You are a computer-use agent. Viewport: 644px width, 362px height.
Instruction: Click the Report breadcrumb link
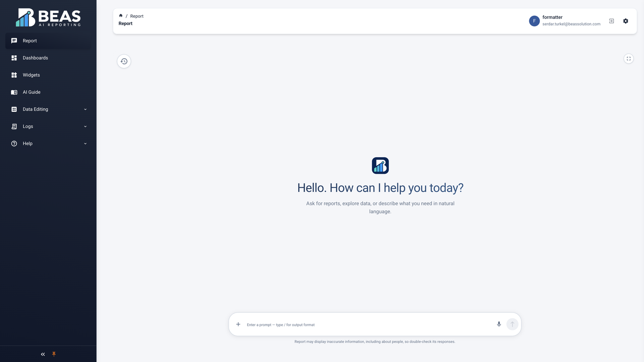click(137, 16)
